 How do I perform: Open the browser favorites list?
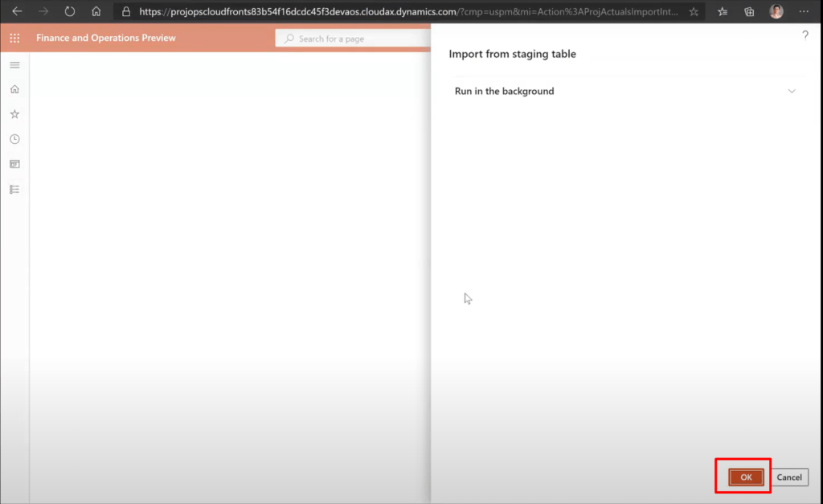coord(723,12)
